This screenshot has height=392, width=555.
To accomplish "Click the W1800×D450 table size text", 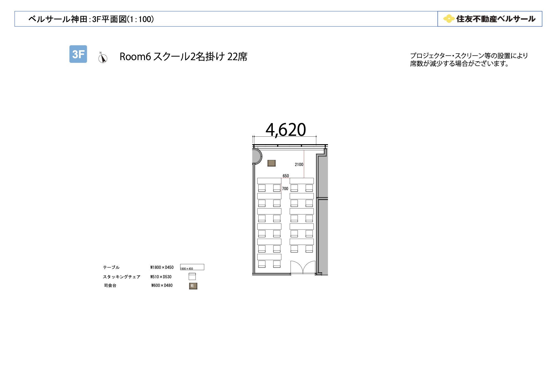I will click(x=162, y=267).
